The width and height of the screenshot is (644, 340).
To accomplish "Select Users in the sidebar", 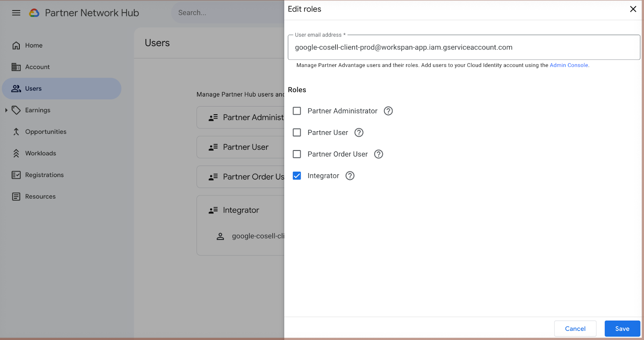I will [62, 89].
